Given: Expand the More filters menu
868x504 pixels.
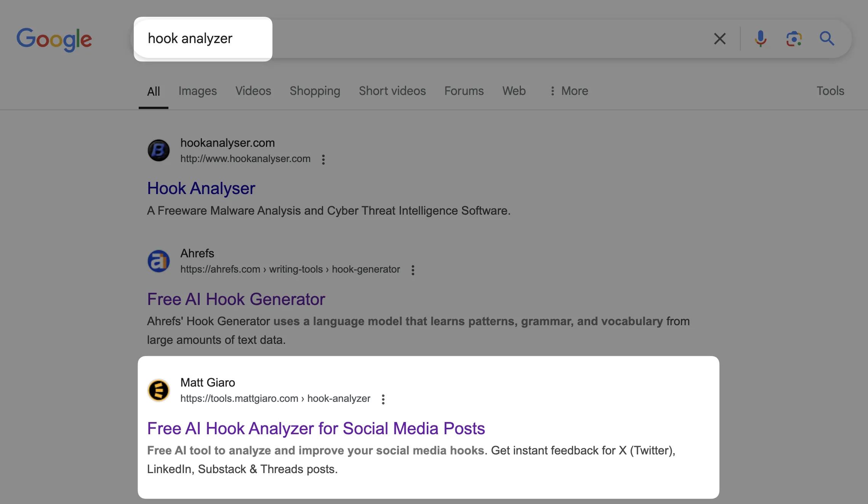Looking at the screenshot, I should tap(569, 91).
